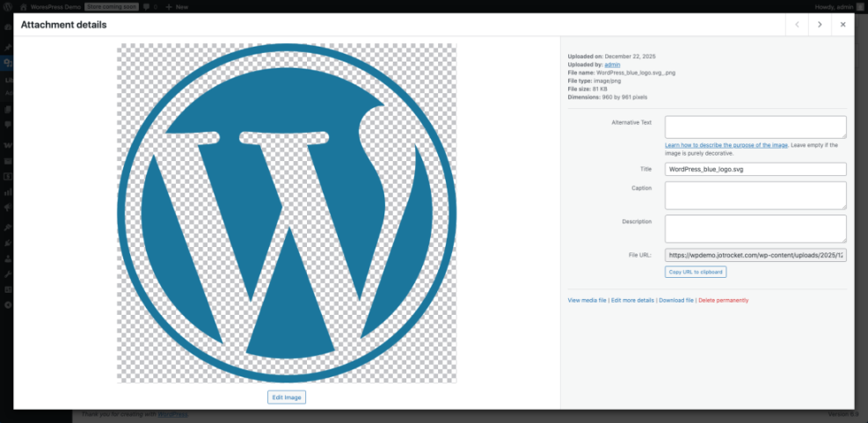Open the WordPress Demo site link
The image size is (868, 423).
point(50,7)
